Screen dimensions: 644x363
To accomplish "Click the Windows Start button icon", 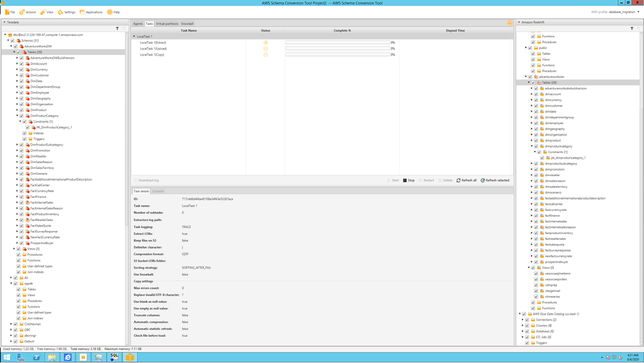I will [x=7, y=357].
